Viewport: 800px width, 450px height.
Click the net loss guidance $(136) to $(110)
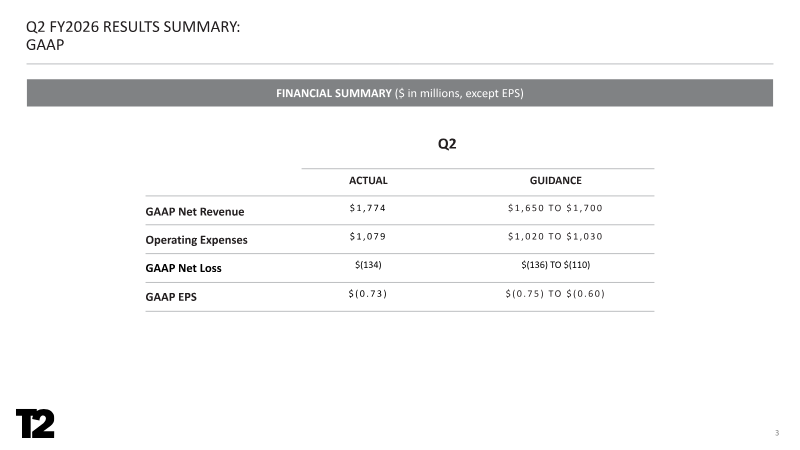tap(555, 264)
